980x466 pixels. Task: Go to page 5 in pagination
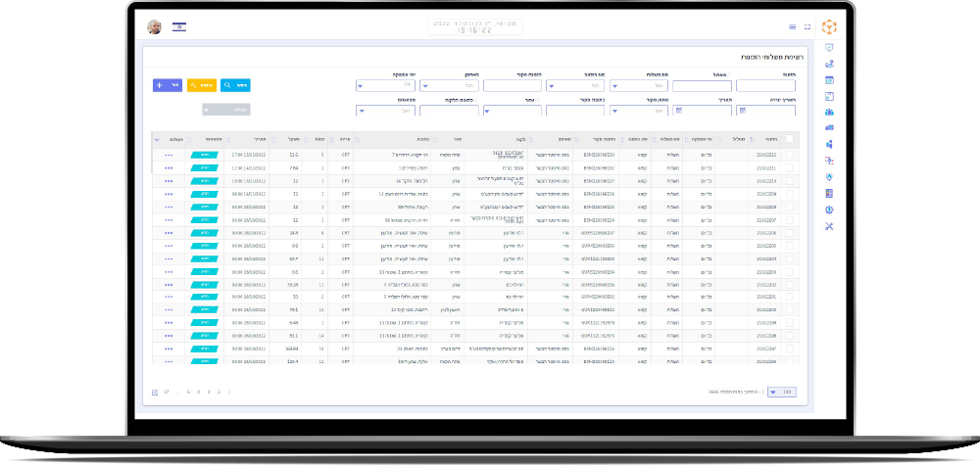[189, 392]
